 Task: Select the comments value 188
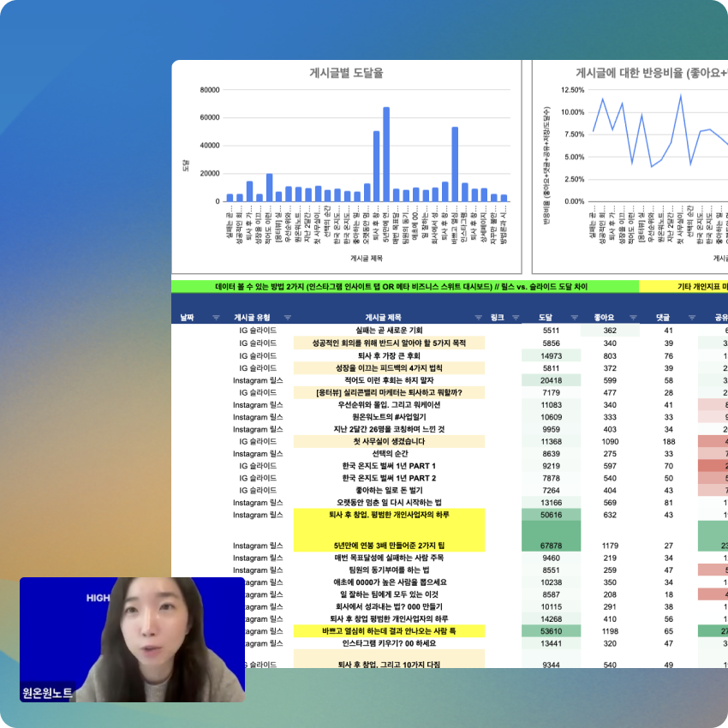(x=669, y=442)
